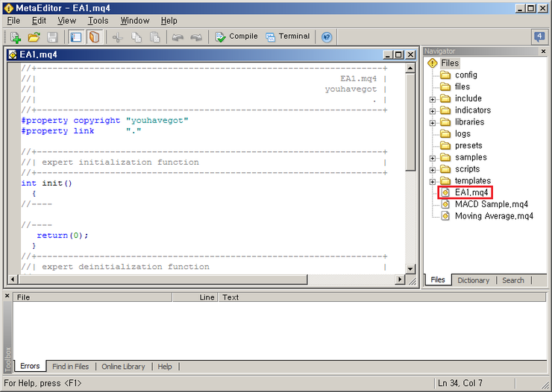Undo last edit with undo arrow
Screen dimensions: 552x392
[178, 37]
